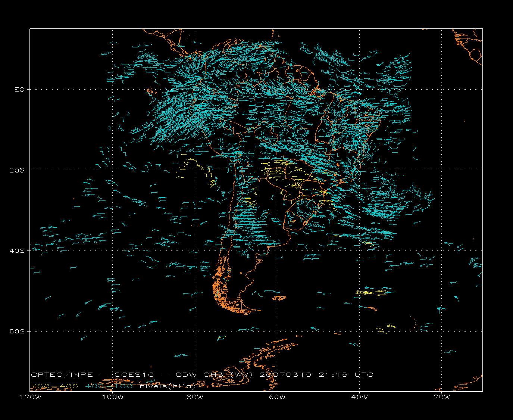Click the cyan 400-100 legend entry
The height and width of the screenshot is (420, 513).
tap(109, 386)
